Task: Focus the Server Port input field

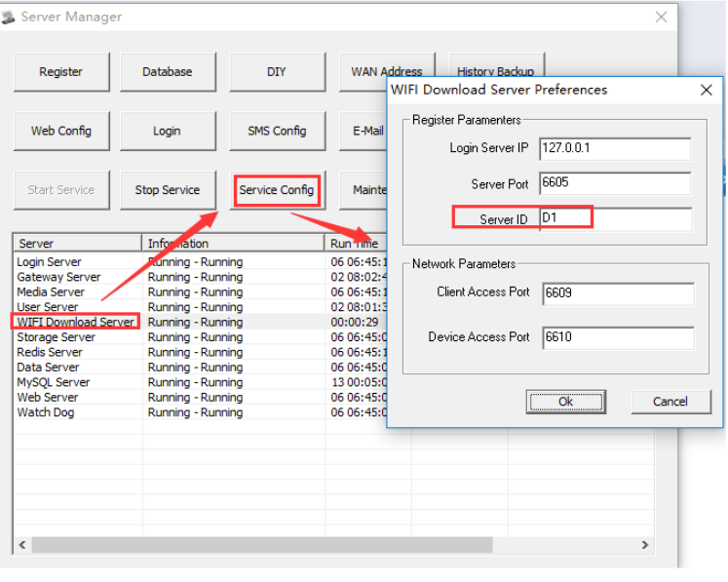Action: tap(614, 184)
